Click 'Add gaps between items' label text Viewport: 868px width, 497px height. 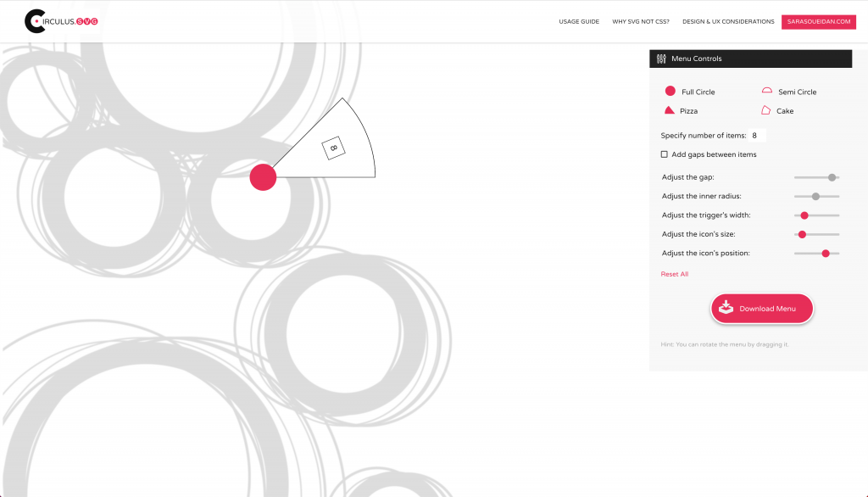(714, 154)
